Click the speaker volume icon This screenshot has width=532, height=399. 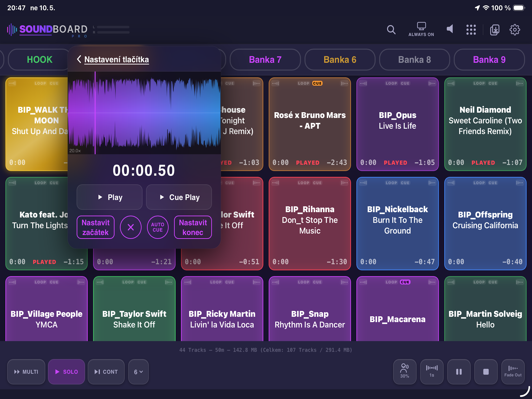pos(449,29)
